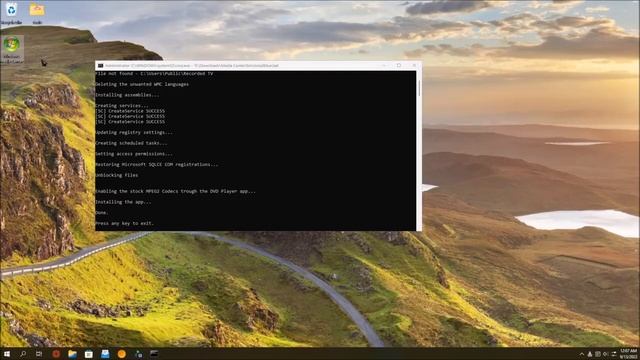Open the Windows Start menu

7,354
